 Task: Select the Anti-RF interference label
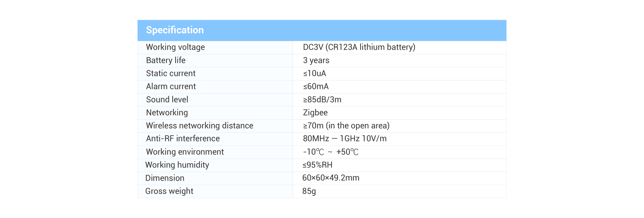[183, 139]
